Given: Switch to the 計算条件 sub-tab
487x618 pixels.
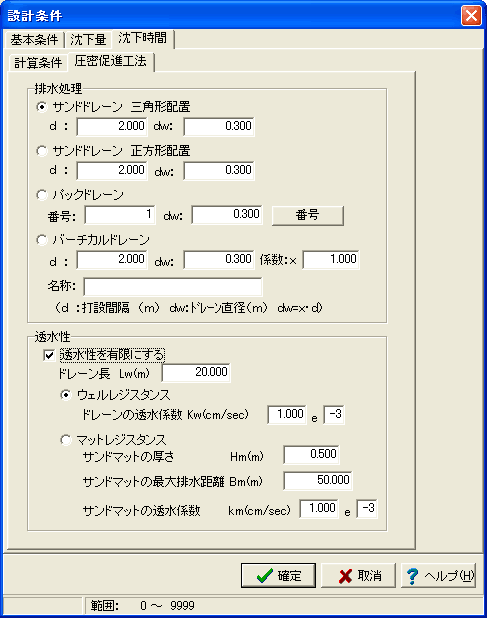Looking at the screenshot, I should (x=38, y=63).
